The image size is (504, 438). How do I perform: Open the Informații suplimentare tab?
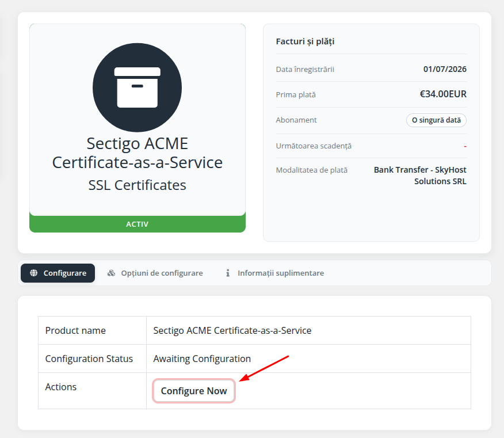tap(274, 273)
